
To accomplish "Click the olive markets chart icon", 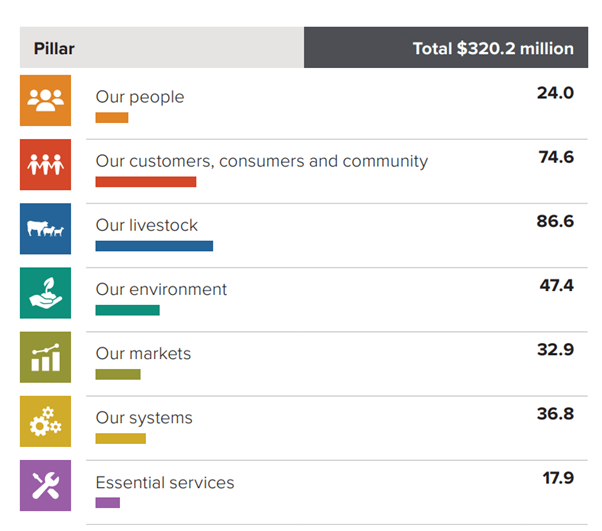I will point(45,357).
